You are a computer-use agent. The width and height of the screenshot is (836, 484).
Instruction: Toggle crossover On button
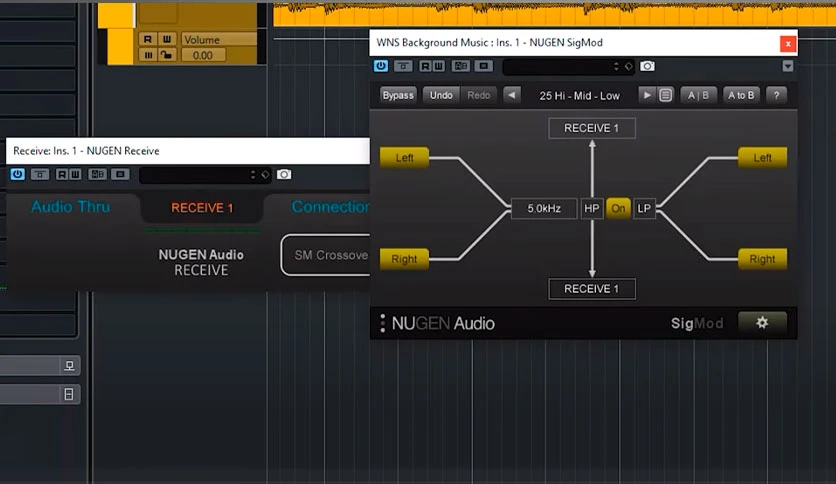(618, 208)
